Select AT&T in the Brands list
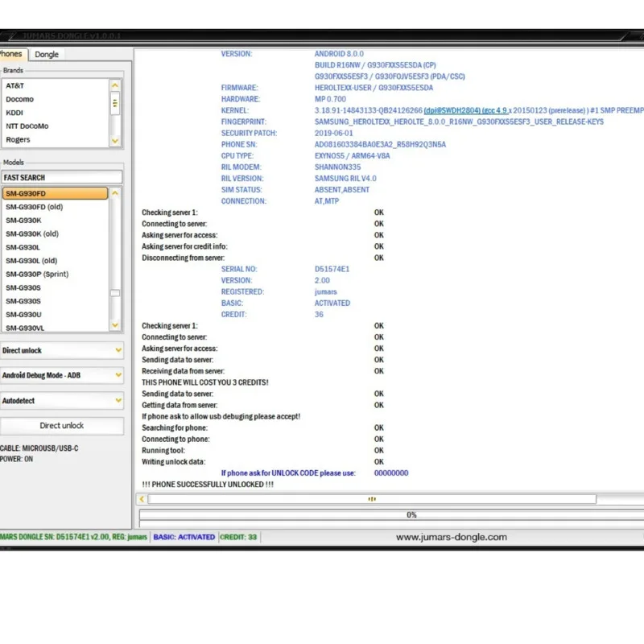Image resolution: width=644 pixels, height=644 pixels. tap(15, 85)
